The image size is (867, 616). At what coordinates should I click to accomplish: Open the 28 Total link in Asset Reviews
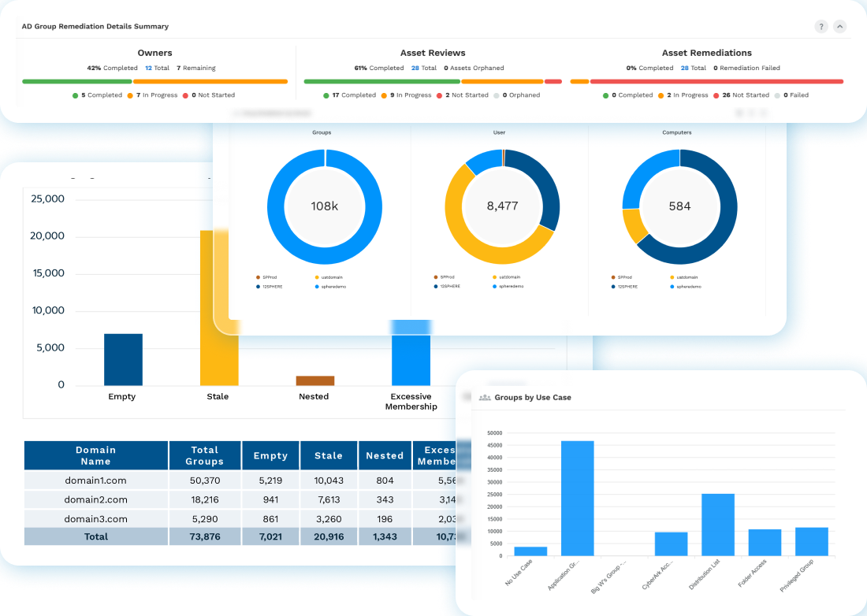pyautogui.click(x=423, y=69)
